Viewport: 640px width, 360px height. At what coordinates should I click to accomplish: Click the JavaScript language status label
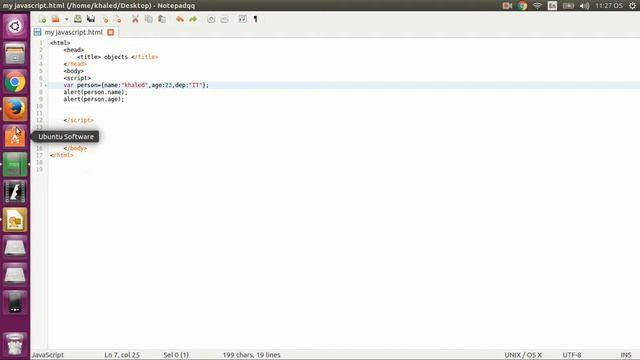pos(48,355)
